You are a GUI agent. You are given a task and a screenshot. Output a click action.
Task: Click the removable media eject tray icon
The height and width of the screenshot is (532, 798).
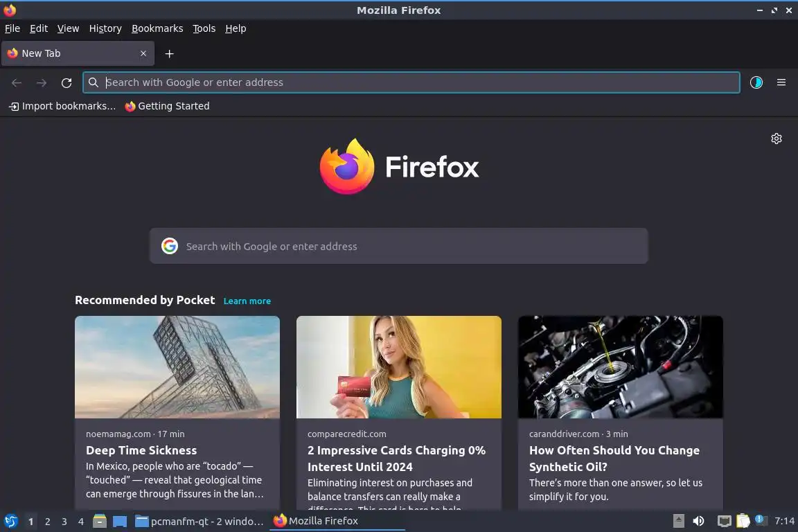[x=678, y=521]
